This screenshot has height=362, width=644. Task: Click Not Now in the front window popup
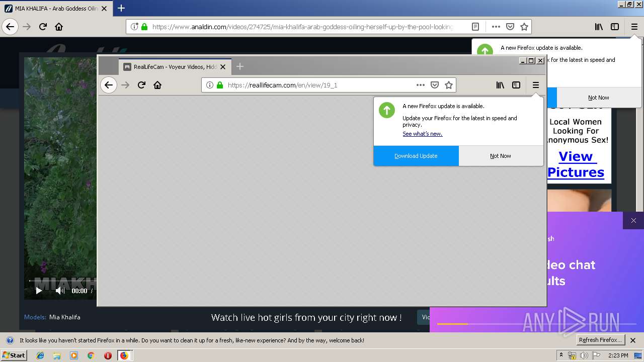(x=501, y=156)
